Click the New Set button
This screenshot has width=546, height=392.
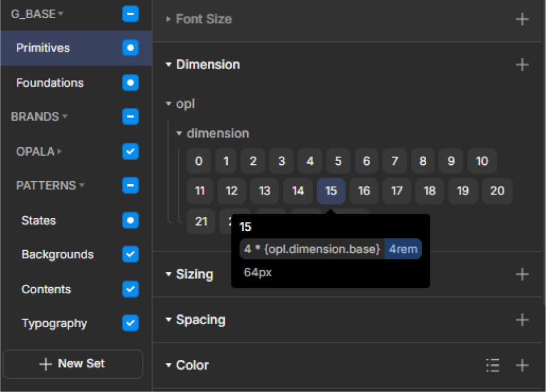point(73,364)
